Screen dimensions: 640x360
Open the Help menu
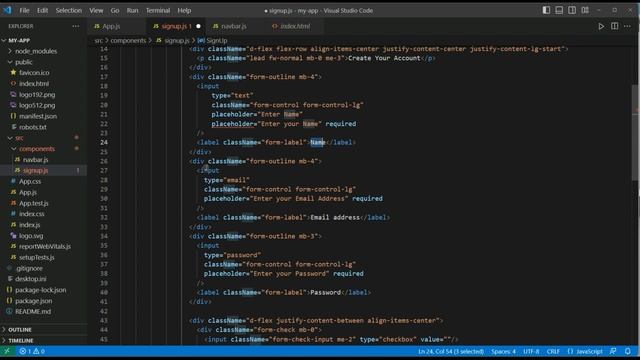point(184,11)
